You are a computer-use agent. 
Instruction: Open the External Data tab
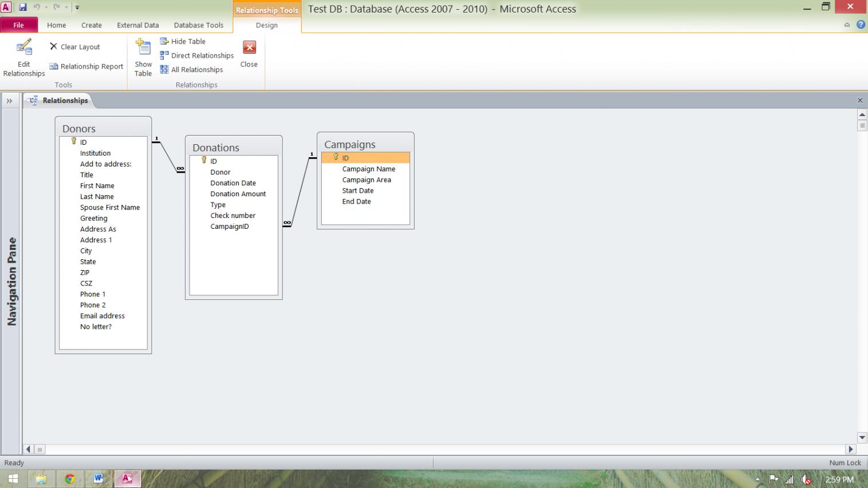pos(138,25)
